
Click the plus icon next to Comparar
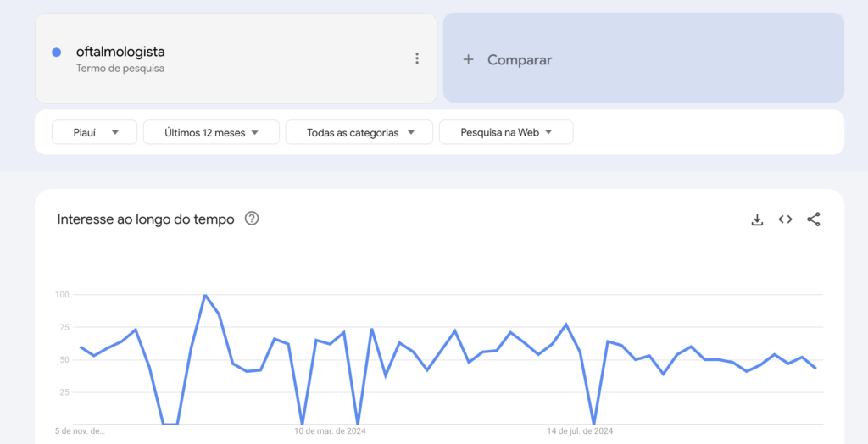click(x=468, y=60)
